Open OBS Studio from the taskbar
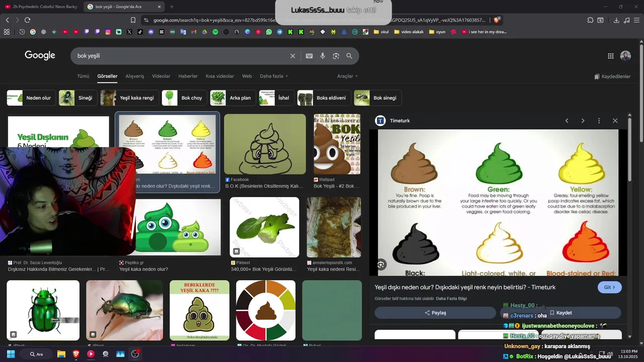This screenshot has width=644, height=362. click(135, 354)
